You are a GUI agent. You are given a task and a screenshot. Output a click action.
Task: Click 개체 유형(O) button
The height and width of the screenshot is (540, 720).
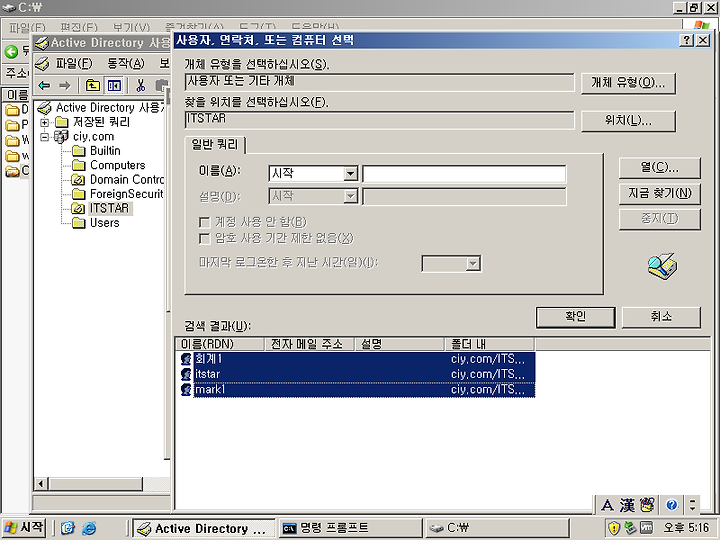(628, 83)
